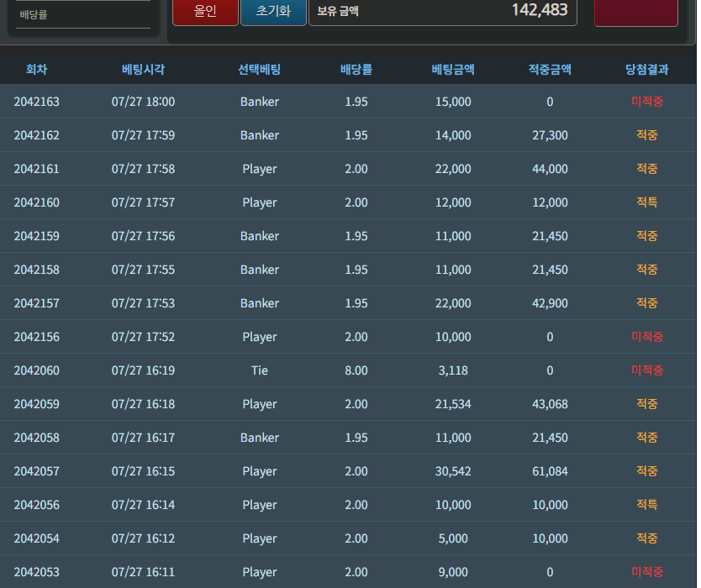Click the 3,118 bet amount

(x=453, y=370)
